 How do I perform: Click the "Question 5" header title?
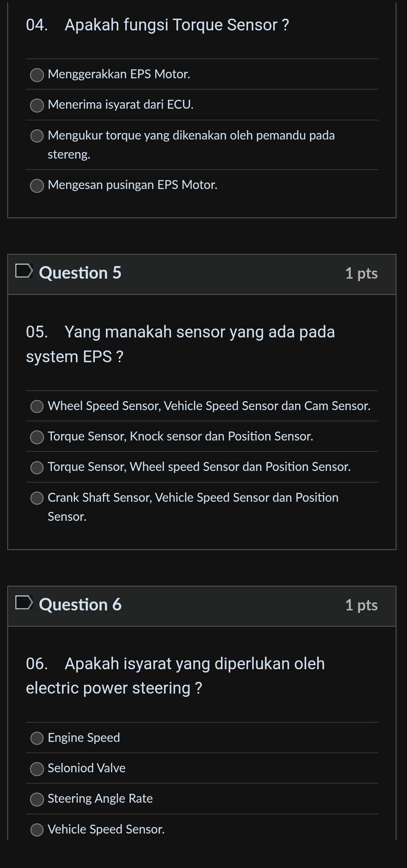[x=80, y=273]
